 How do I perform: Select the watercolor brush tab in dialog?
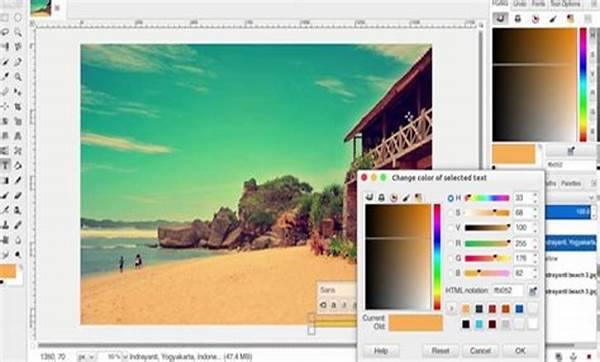click(406, 197)
